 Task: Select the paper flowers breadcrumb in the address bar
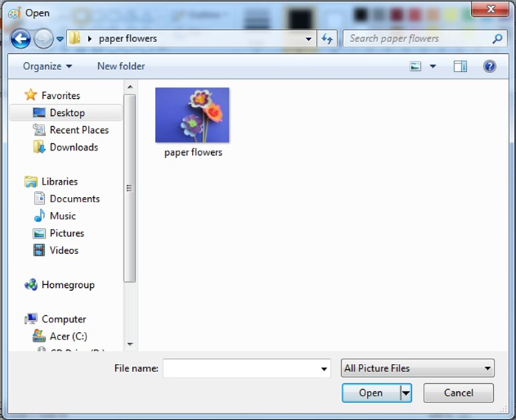tap(128, 38)
